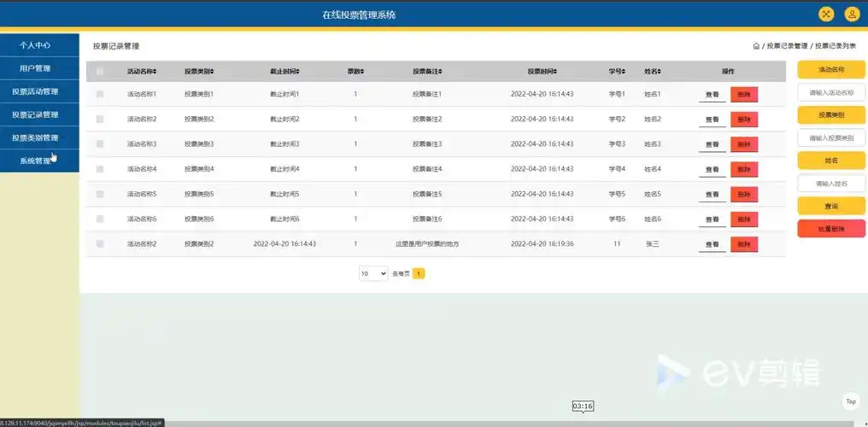Check the row checkbox for 活动名称4
The height and width of the screenshot is (427, 868).
(x=100, y=169)
